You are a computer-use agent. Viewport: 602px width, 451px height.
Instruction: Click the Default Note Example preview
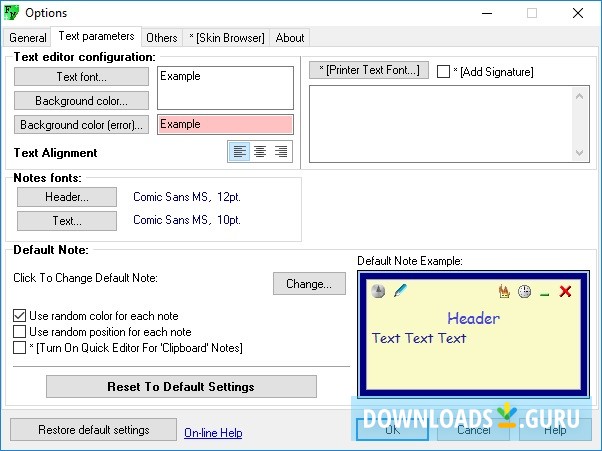(473, 334)
